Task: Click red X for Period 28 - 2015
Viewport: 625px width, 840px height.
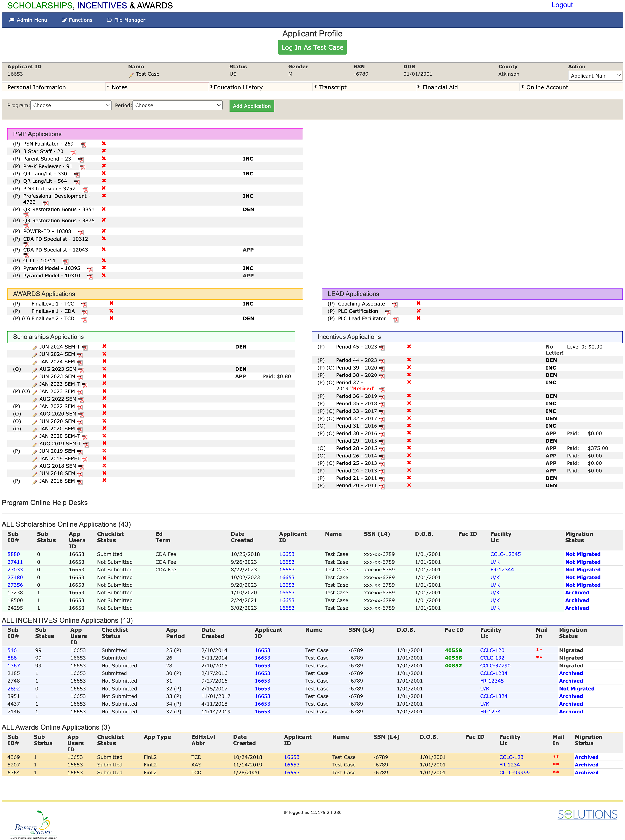Action: [409, 448]
